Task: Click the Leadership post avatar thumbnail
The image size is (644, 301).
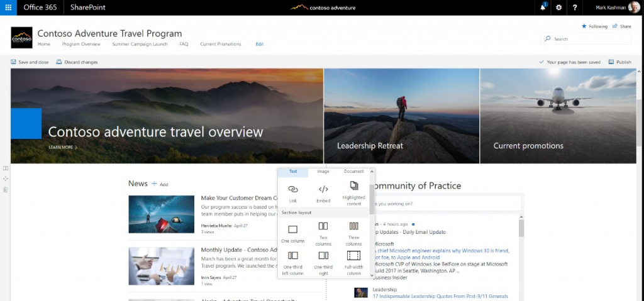Action: click(360, 292)
